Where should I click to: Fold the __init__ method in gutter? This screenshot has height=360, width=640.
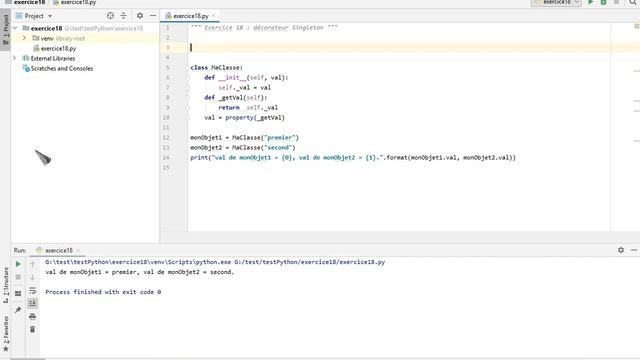coord(188,77)
